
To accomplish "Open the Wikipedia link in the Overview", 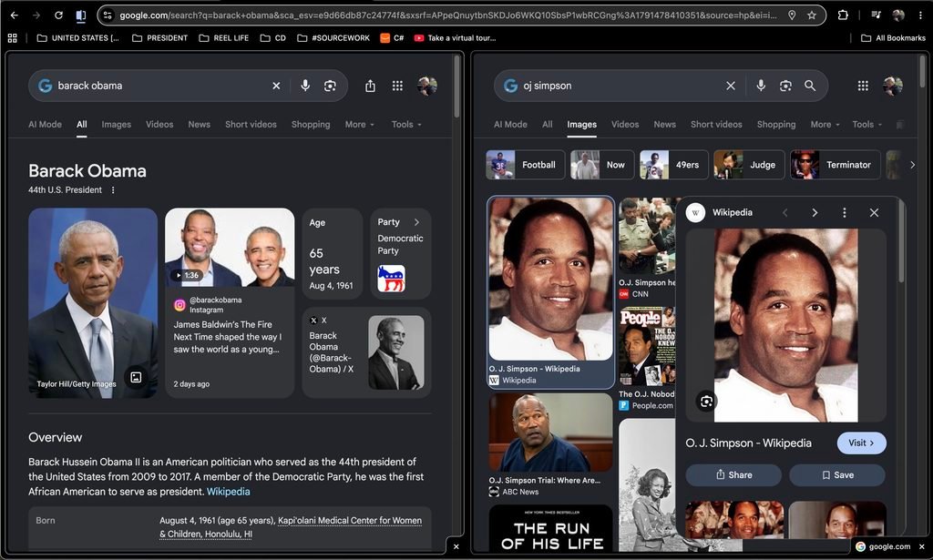I will coord(228,492).
